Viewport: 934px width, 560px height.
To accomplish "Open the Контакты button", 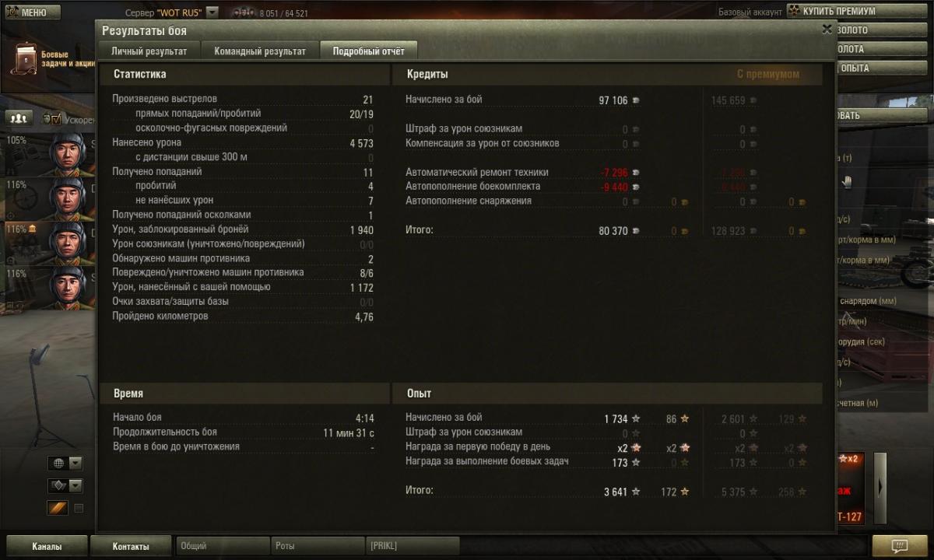I will click(131, 546).
